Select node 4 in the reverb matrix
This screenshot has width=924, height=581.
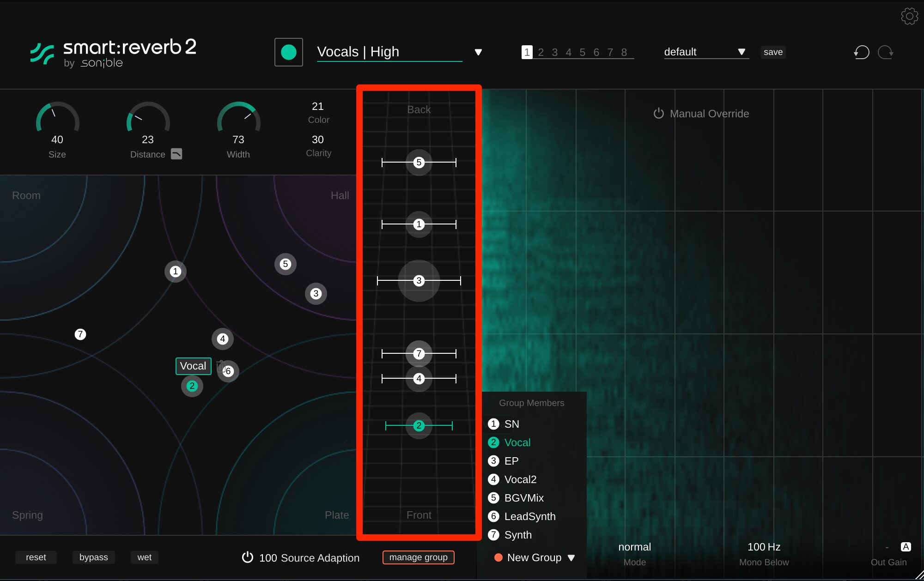tap(223, 339)
